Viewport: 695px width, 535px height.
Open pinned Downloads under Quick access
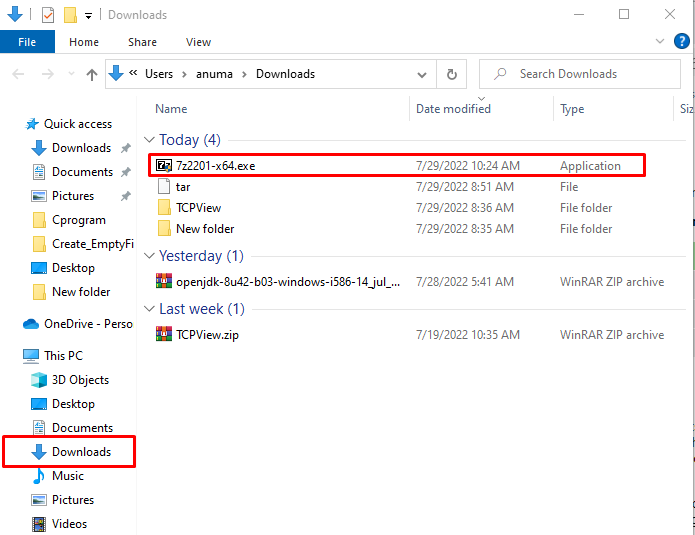click(x=82, y=148)
